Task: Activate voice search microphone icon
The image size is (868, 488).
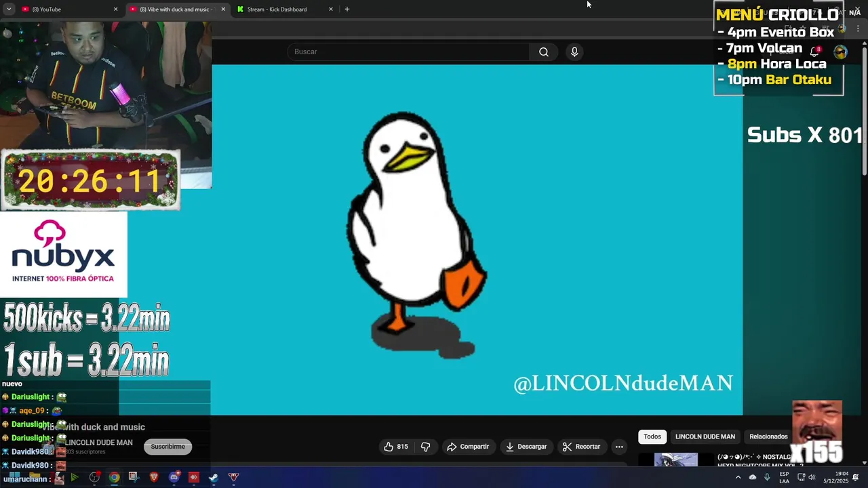Action: 574,52
